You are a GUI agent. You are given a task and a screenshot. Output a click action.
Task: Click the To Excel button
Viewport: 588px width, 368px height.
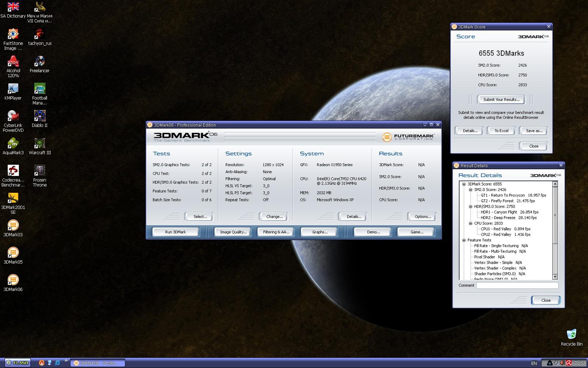point(501,131)
